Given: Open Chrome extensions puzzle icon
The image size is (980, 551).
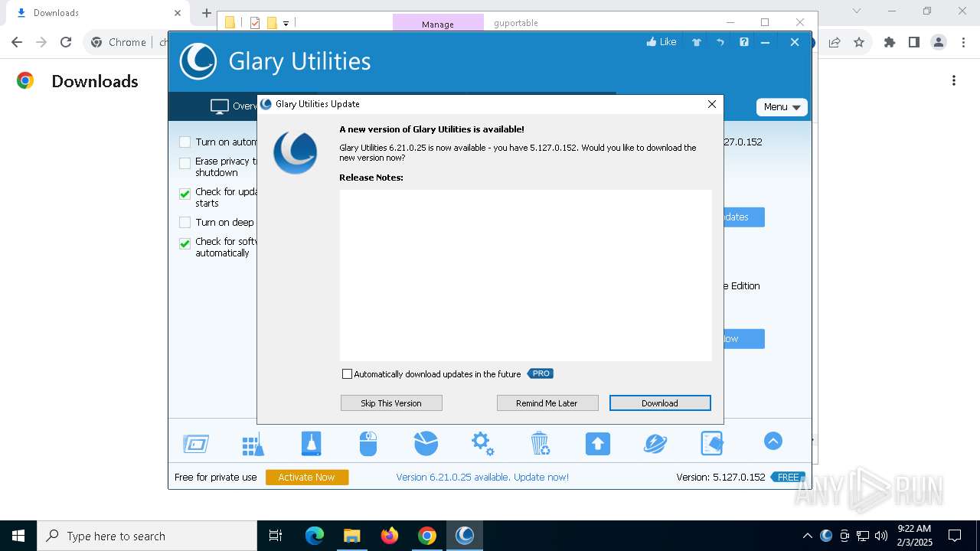Looking at the screenshot, I should [x=890, y=42].
